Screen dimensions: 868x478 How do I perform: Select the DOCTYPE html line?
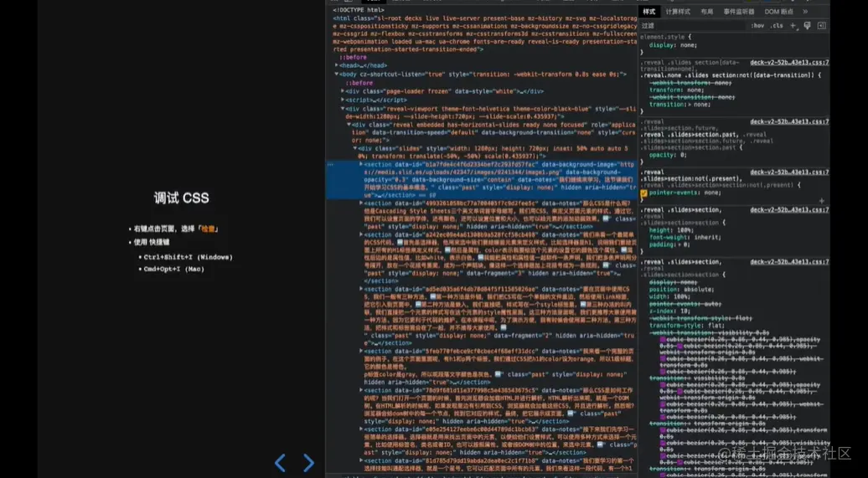click(x=359, y=10)
